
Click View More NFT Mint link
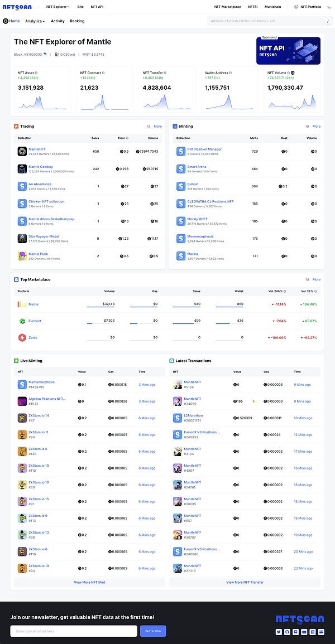coord(89,582)
